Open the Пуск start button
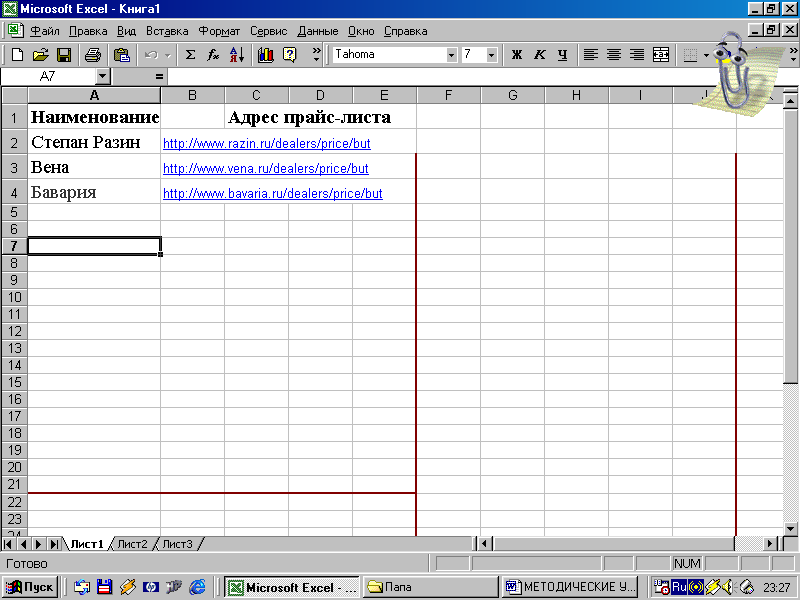This screenshot has width=800, height=600. tap(30, 587)
